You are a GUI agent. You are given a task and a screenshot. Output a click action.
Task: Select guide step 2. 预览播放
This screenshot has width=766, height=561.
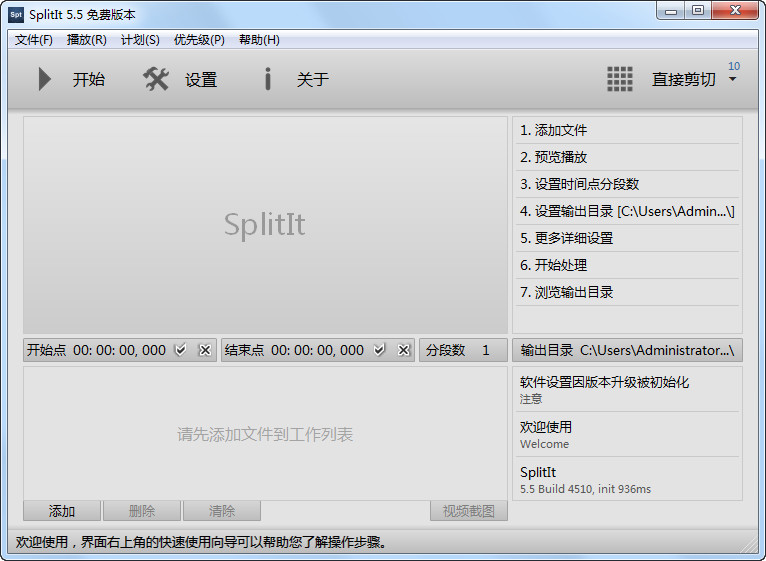[x=627, y=157]
